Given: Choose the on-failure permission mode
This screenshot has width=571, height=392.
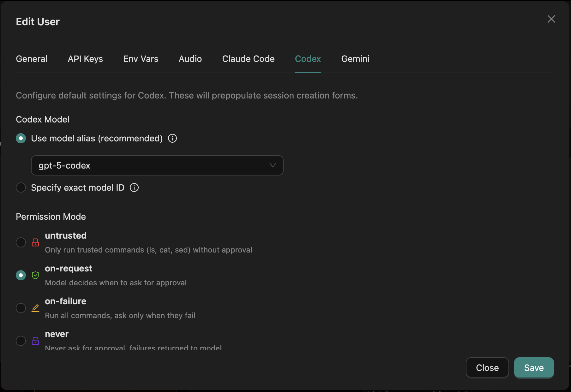Looking at the screenshot, I should [x=21, y=308].
